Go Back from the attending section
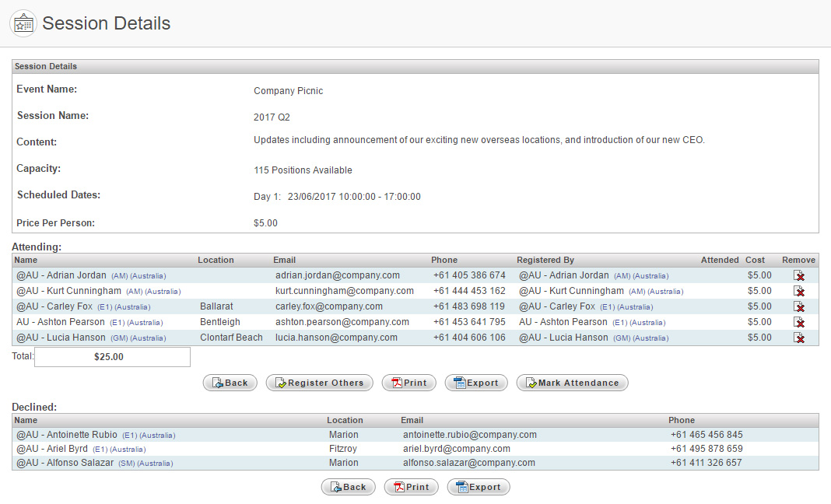831x504 pixels. click(x=230, y=383)
